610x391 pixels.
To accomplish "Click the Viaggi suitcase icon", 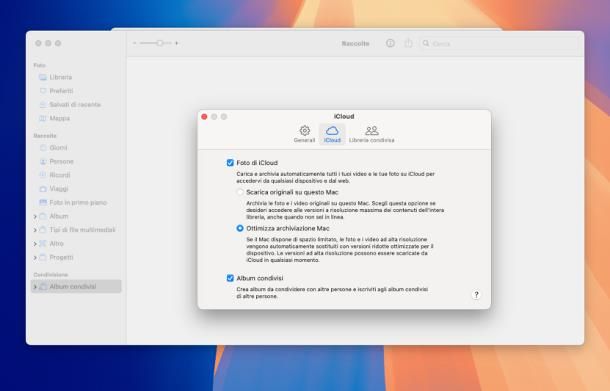I will tap(43, 189).
